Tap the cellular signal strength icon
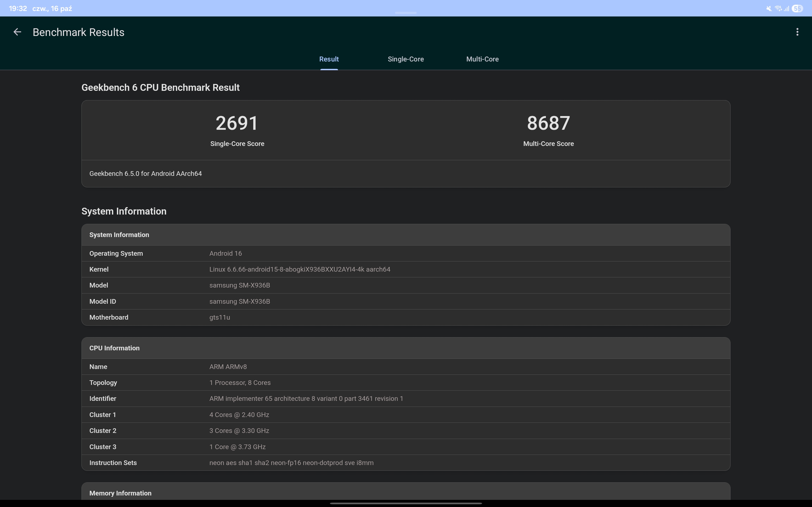The width and height of the screenshot is (812, 507). [x=786, y=9]
